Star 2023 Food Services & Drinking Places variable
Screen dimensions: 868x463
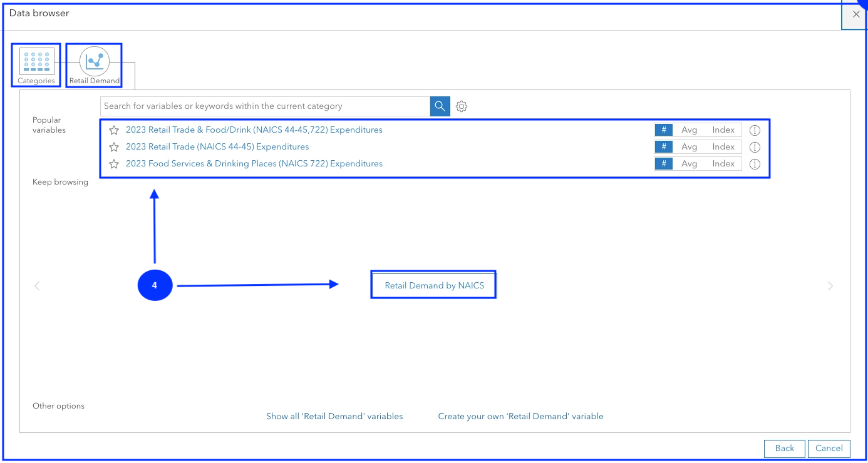(x=114, y=164)
